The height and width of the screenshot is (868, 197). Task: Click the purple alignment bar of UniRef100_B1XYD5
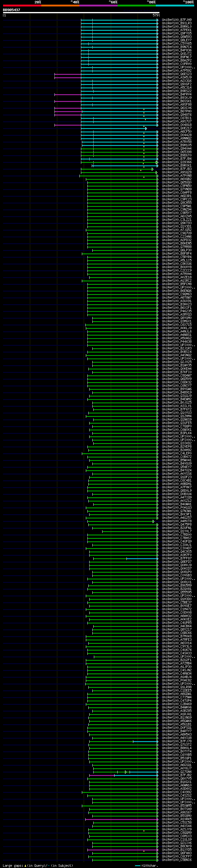click(x=123, y=850)
